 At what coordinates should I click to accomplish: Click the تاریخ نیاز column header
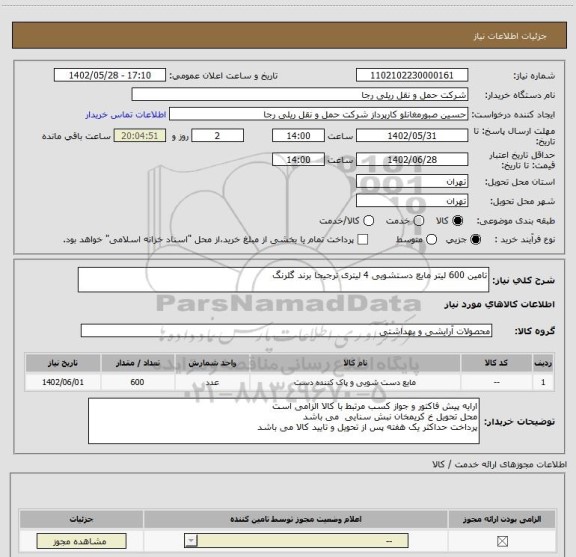(x=63, y=363)
